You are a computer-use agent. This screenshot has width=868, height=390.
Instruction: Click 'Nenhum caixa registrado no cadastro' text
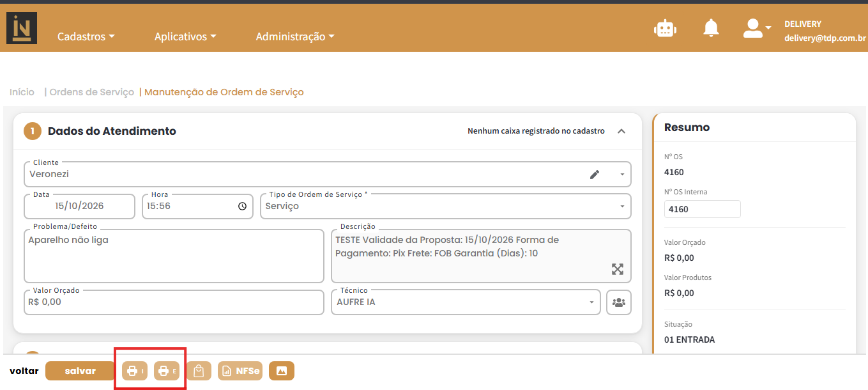point(536,131)
